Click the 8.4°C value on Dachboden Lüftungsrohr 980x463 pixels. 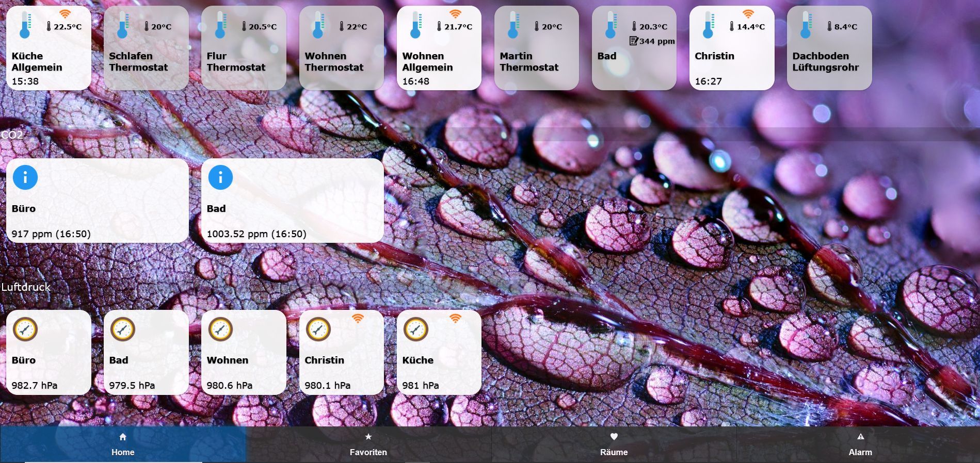pyautogui.click(x=846, y=27)
